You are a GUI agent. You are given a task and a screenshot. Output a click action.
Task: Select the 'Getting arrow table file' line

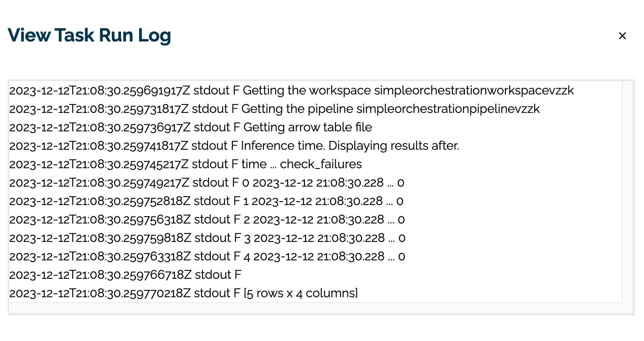pos(191,127)
